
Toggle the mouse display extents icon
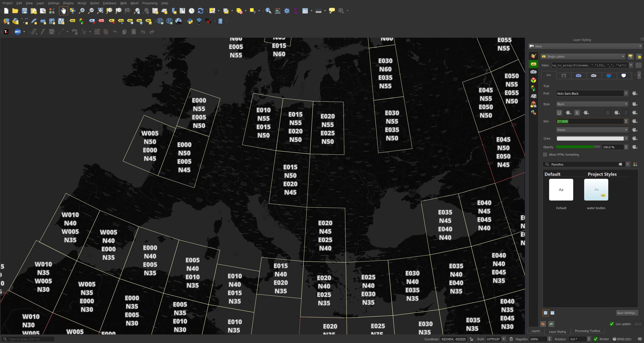click(471, 339)
